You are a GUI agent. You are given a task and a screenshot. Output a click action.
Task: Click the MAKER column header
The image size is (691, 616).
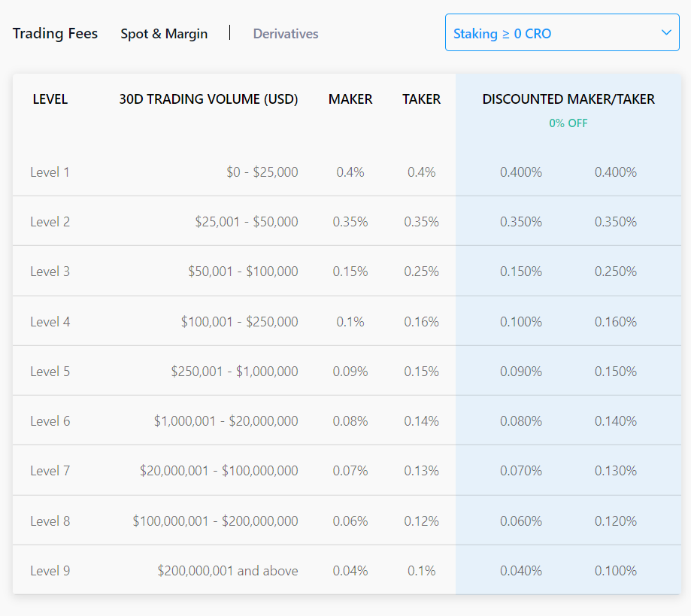click(x=350, y=99)
